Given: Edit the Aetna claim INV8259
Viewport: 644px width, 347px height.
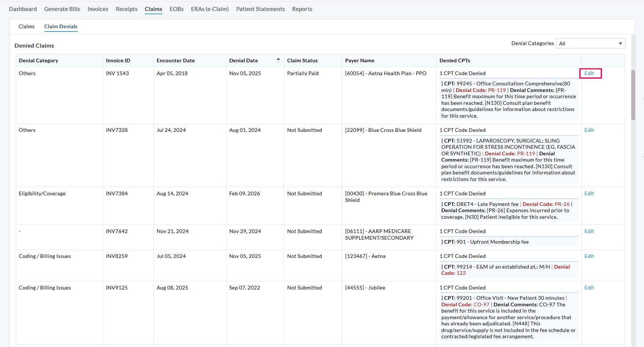Looking at the screenshot, I should click(x=589, y=256).
